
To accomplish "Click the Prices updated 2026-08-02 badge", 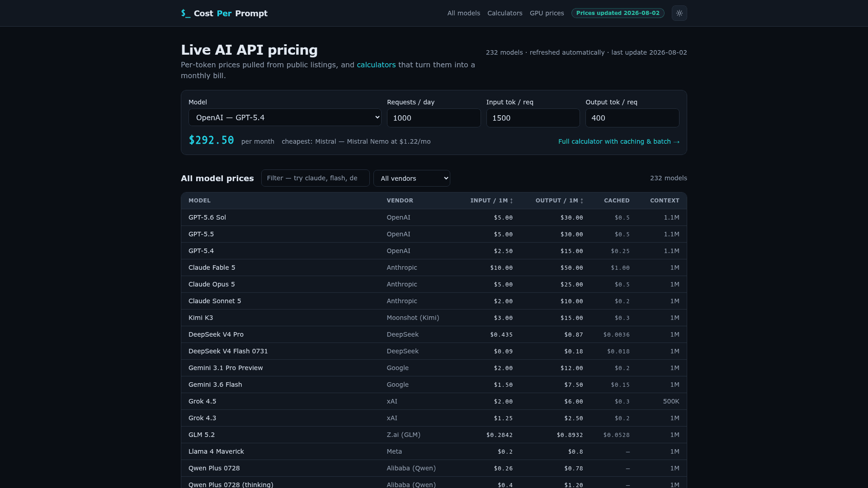I will tap(618, 13).
